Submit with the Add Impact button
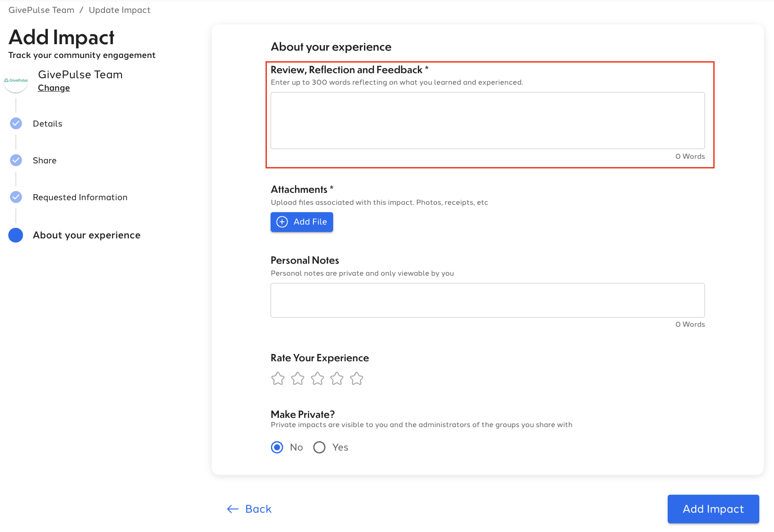This screenshot has height=532, width=774. point(713,509)
